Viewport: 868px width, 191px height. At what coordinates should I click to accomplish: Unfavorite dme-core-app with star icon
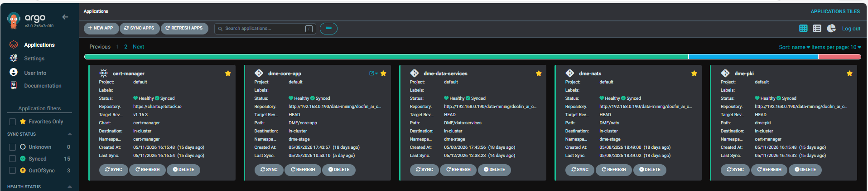pos(383,73)
